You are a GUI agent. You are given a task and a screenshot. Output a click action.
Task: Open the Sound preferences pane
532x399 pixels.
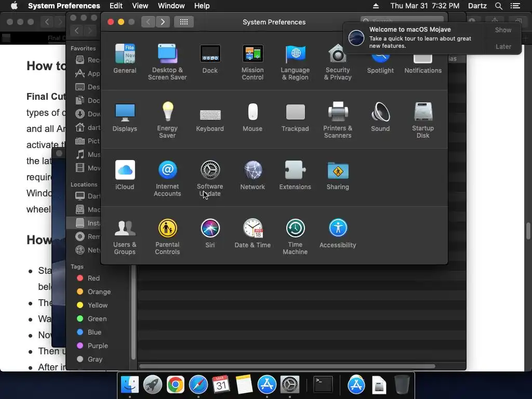coord(380,117)
